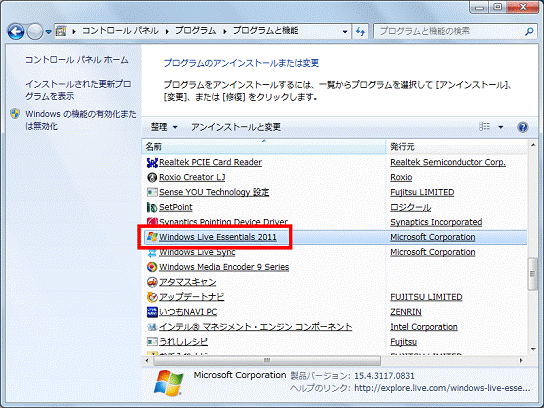Expand the address bar history dropdown
Viewport: 544px width, 408px height.
(x=345, y=32)
